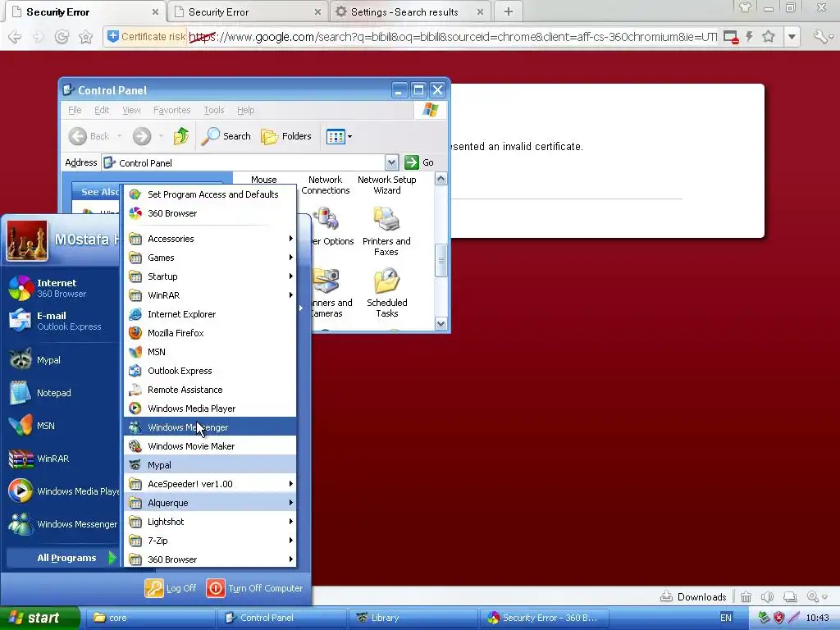Click the red shield tray icon

[779, 618]
